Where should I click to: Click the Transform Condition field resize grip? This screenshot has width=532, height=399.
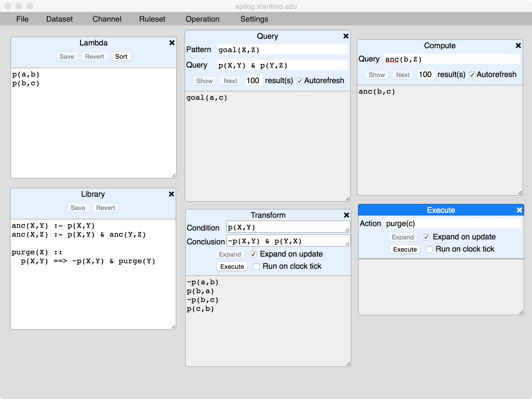click(x=347, y=230)
